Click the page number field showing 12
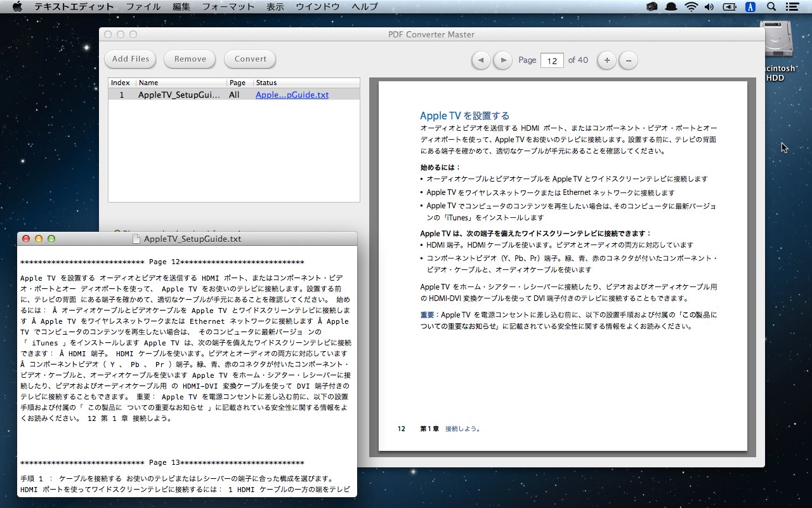This screenshot has width=812, height=508. 552,60
